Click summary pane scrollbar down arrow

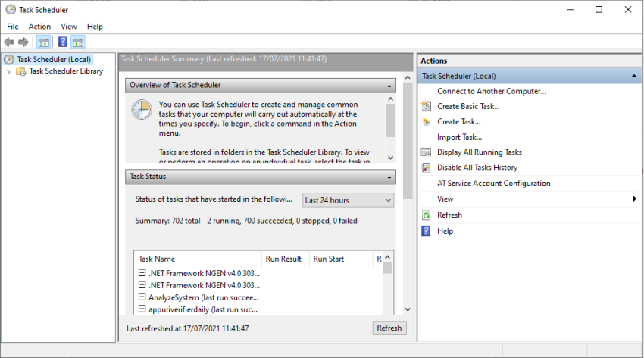(x=408, y=309)
